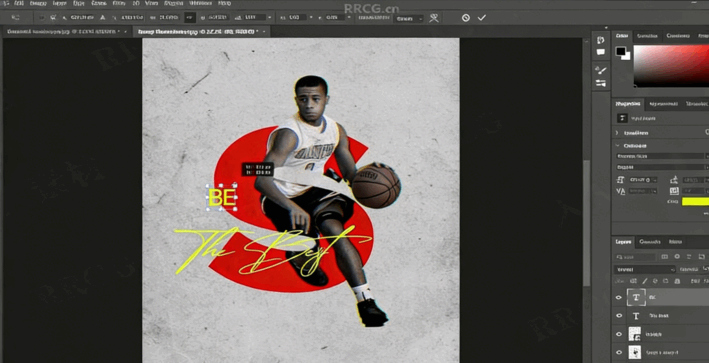Click the font size icon in Character section

pos(620,180)
